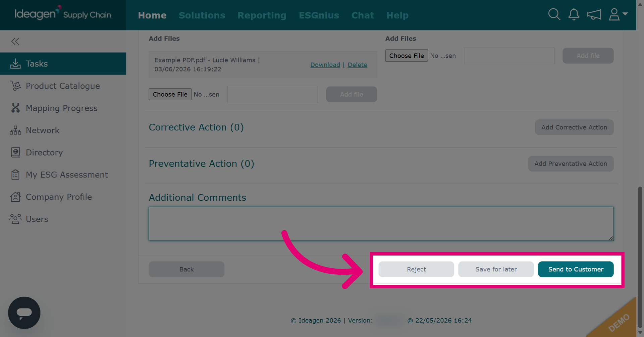Open the notifications bell icon
This screenshot has width=644, height=337.
[574, 14]
